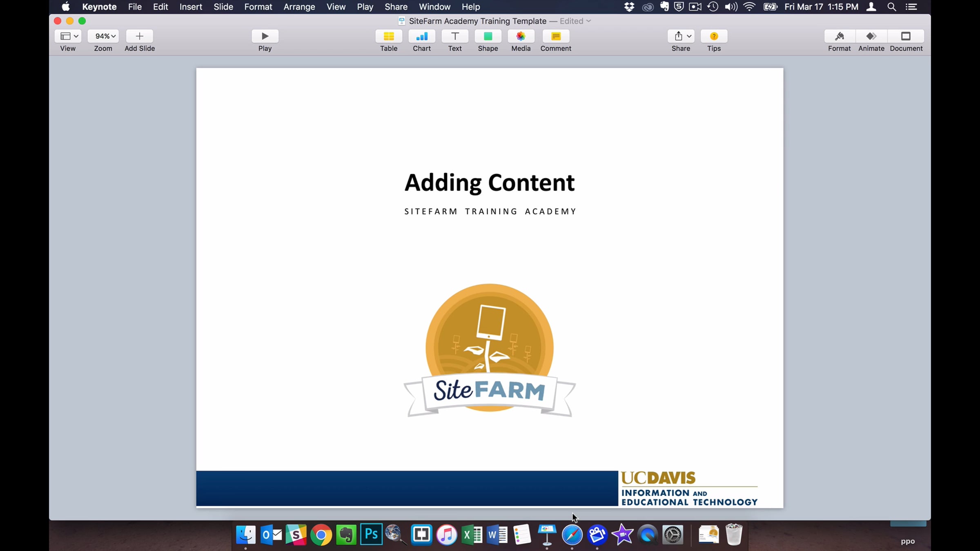Viewport: 980px width, 551px height.
Task: Open the Slide menu
Action: [x=223, y=7]
